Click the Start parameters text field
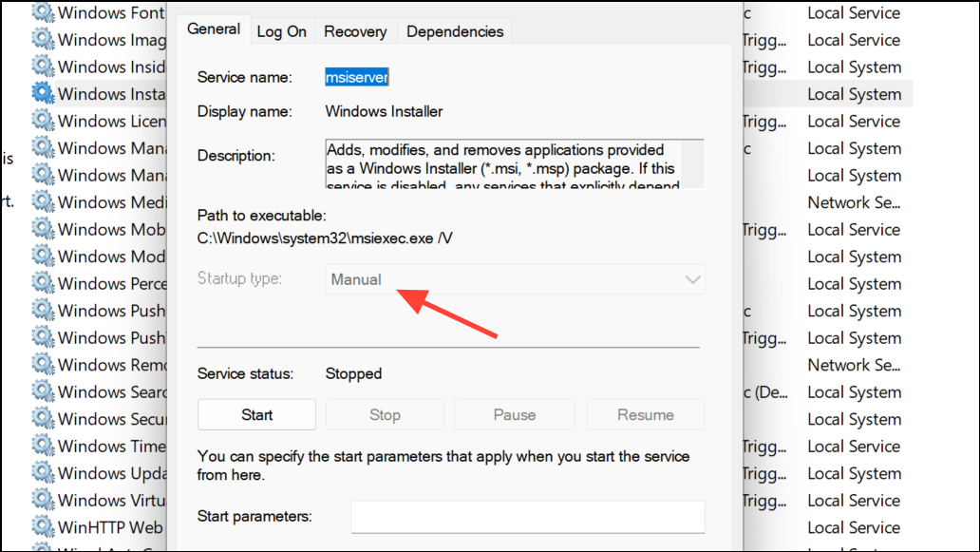The image size is (980, 552). (x=527, y=517)
